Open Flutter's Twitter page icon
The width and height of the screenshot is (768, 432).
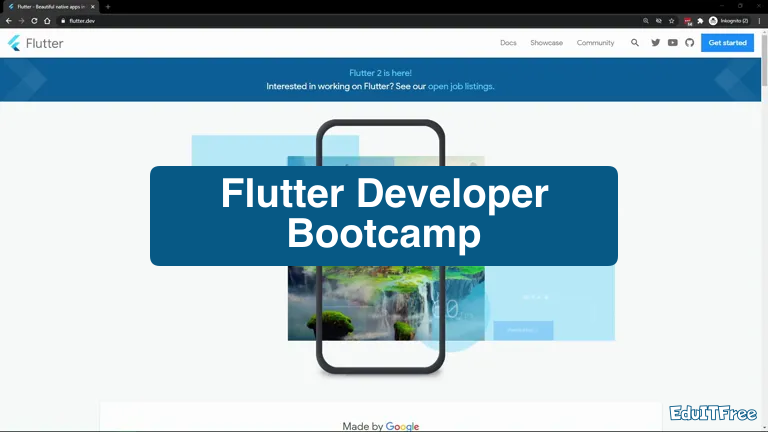point(655,43)
